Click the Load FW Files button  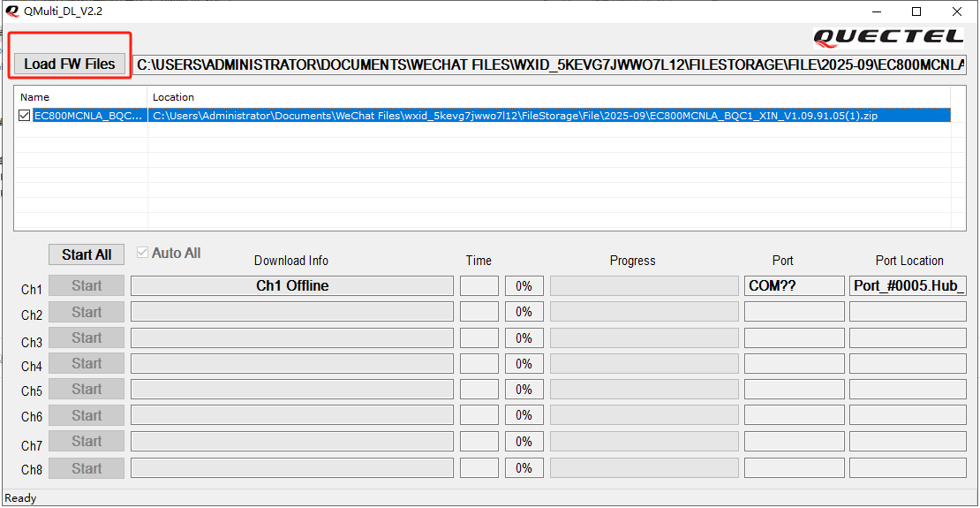coord(70,64)
